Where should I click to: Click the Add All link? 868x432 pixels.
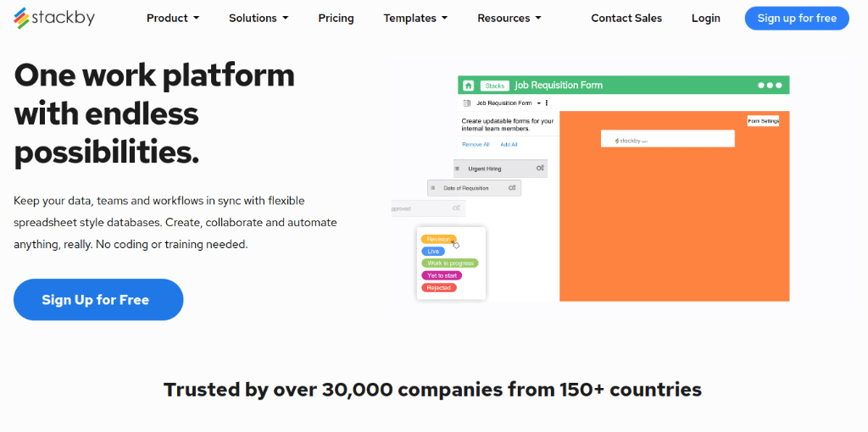tap(509, 144)
